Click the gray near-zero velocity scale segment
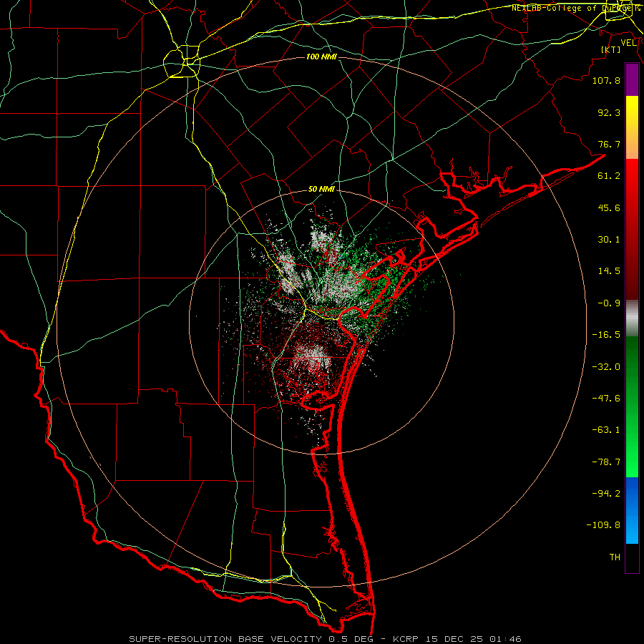This screenshot has width=644, height=644. (x=632, y=318)
